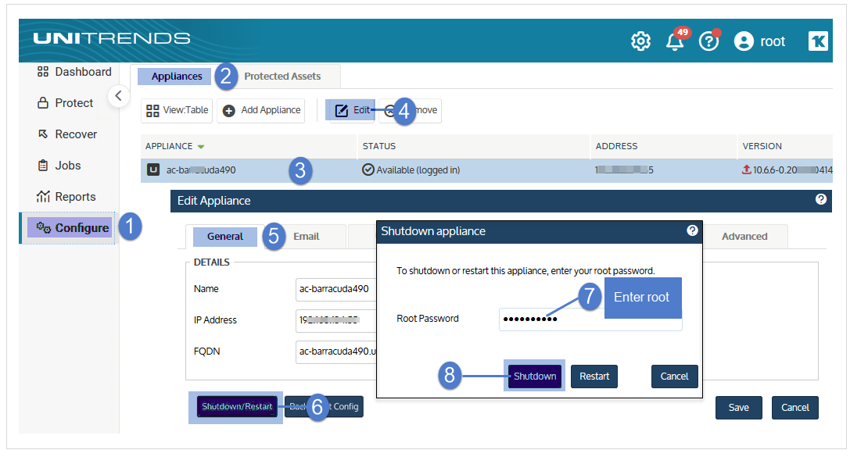
Task: Click the Add Appliance button
Action: [x=261, y=111]
